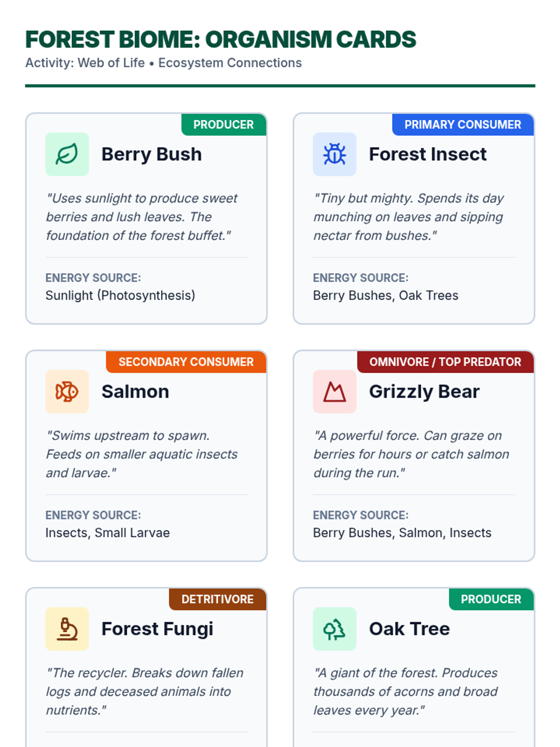Click the Berry Bush leaf icon
Viewport: 560px width, 747px height.
click(x=67, y=154)
